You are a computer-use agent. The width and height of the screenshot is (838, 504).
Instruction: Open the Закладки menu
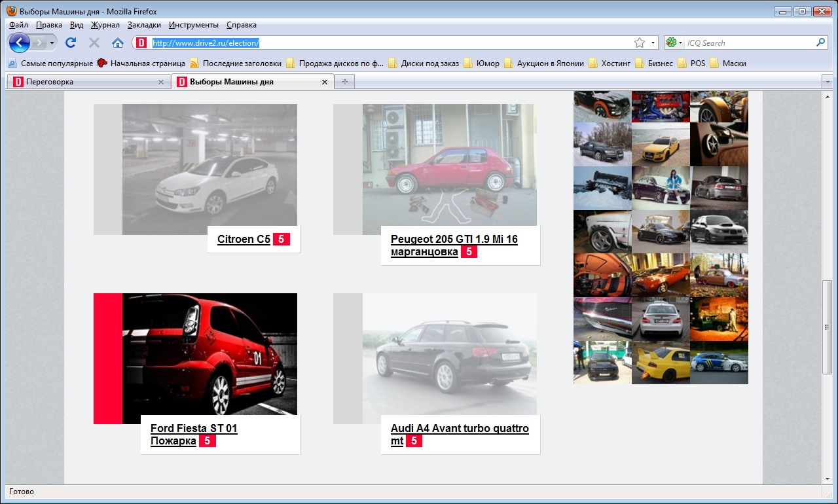(144, 25)
